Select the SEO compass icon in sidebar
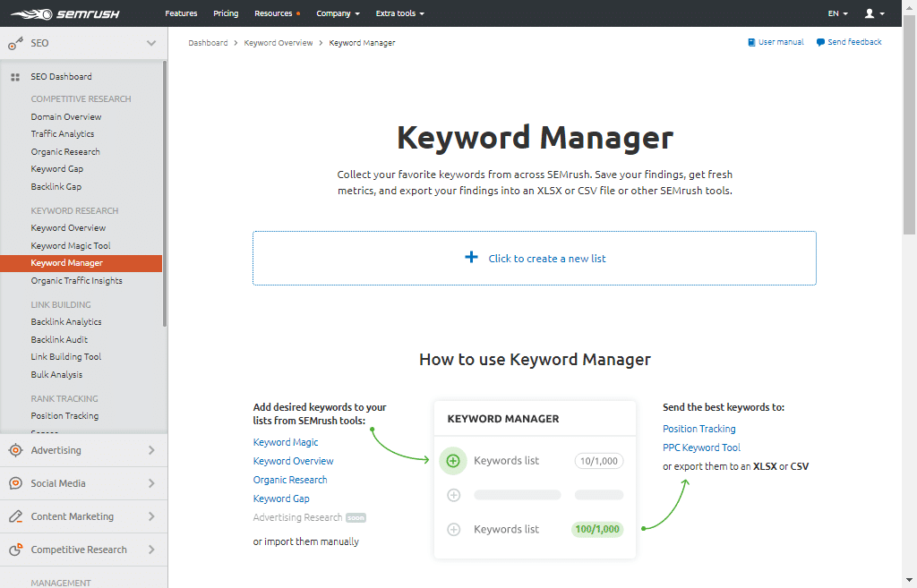This screenshot has width=917, height=588. tap(14, 42)
